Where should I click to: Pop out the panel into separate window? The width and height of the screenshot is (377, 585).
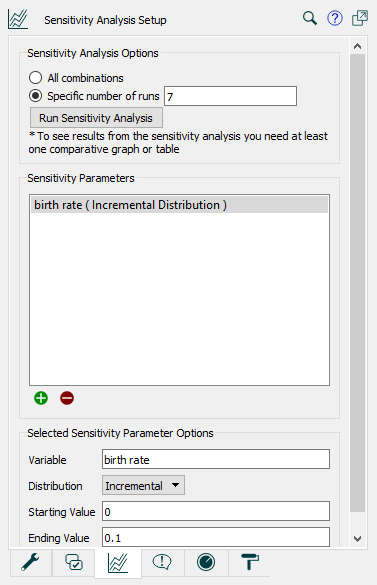[360, 18]
